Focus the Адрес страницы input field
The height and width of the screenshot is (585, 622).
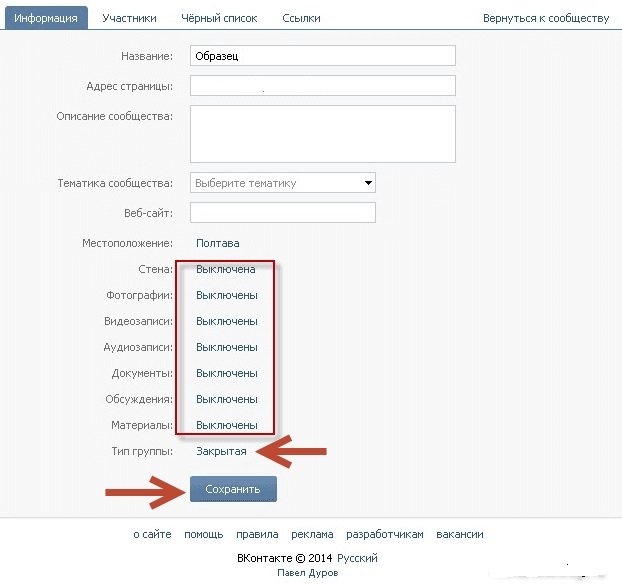pyautogui.click(x=323, y=86)
